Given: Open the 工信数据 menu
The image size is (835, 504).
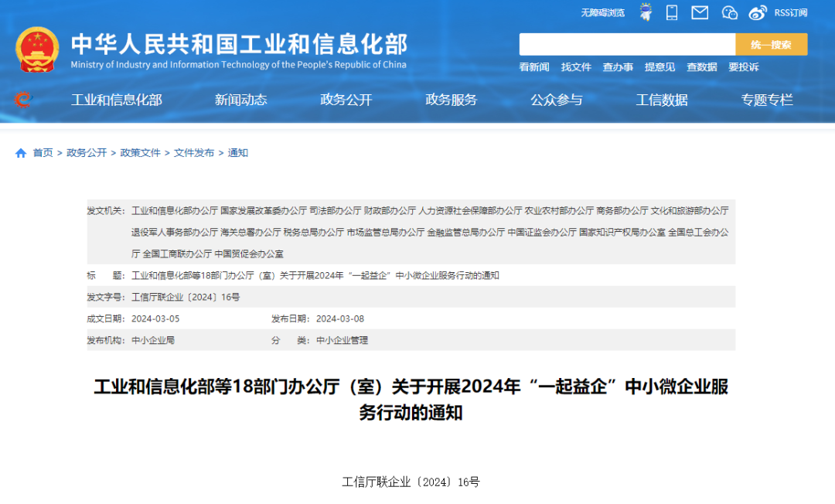Looking at the screenshot, I should 662,100.
